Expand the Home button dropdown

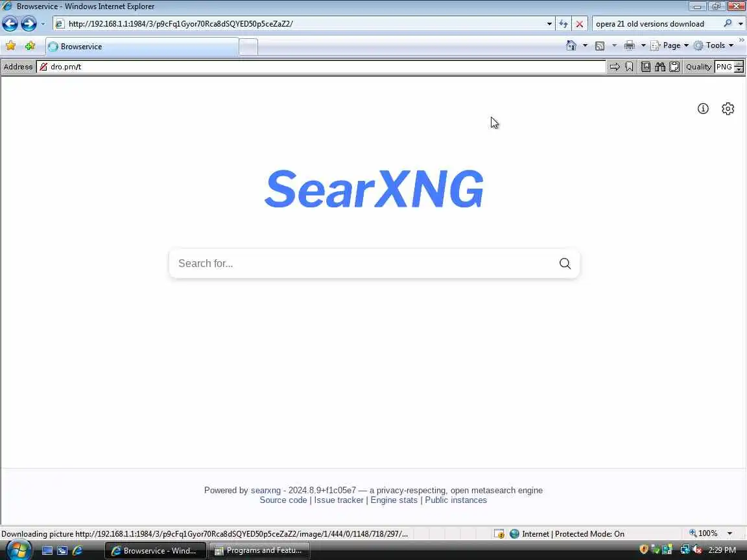click(x=585, y=46)
